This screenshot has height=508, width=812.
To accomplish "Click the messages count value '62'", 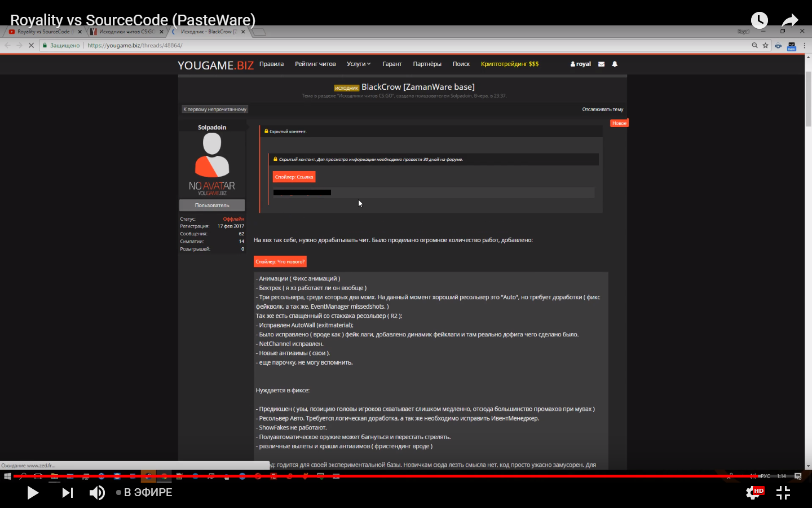I will [241, 234].
